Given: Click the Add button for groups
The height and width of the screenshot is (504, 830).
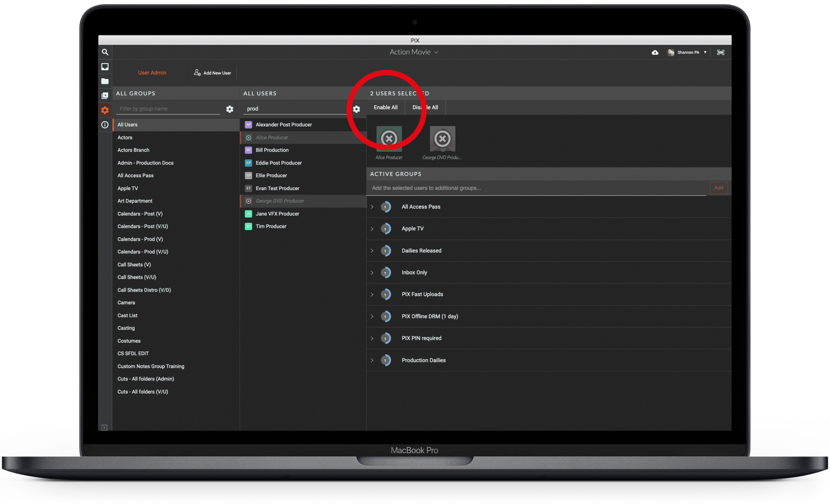Looking at the screenshot, I should pos(718,188).
